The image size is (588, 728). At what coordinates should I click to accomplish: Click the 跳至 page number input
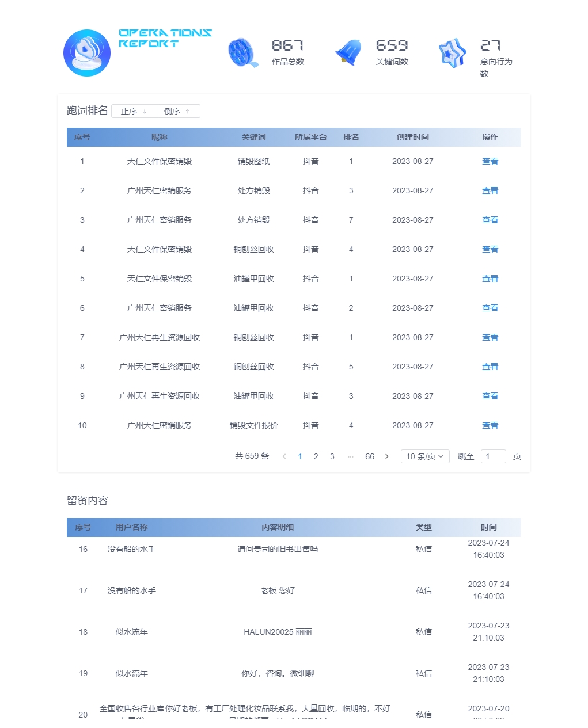494,456
